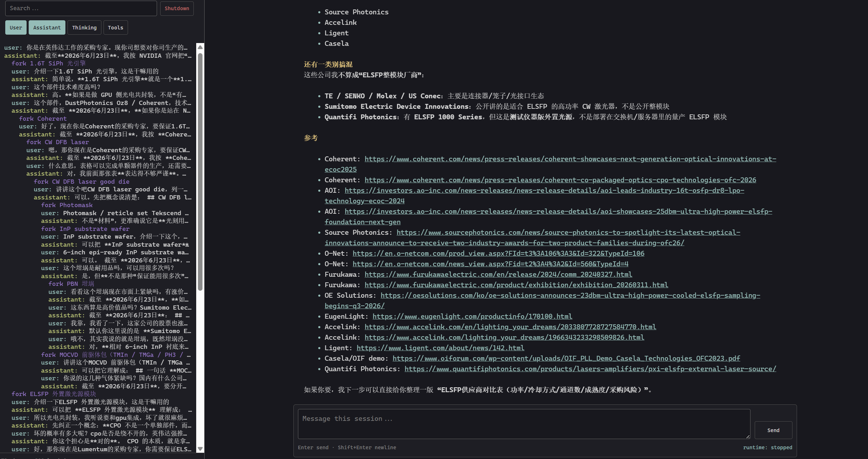Click the TE / SENKO / Molex bullet
Screen dimensions: 868x459
point(434,96)
